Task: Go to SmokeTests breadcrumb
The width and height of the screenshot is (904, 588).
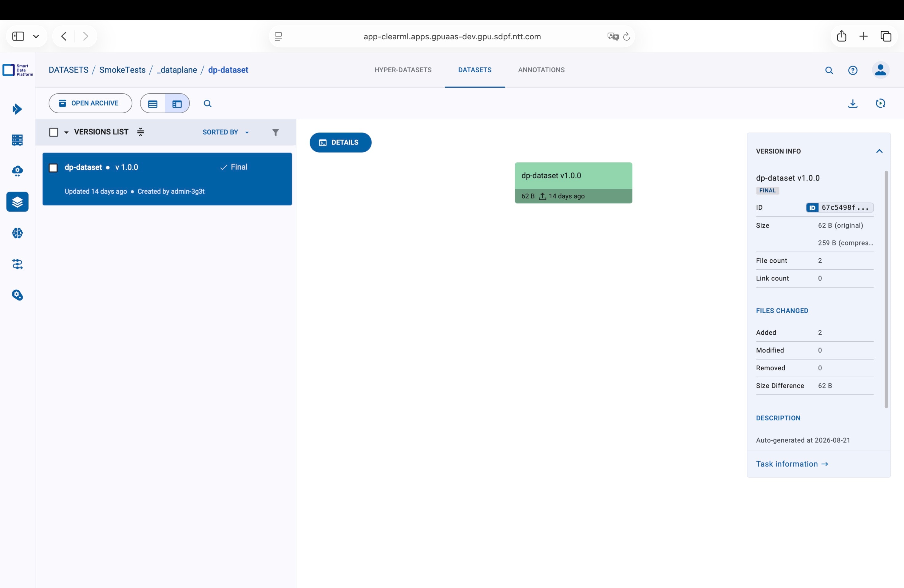Action: pos(122,70)
